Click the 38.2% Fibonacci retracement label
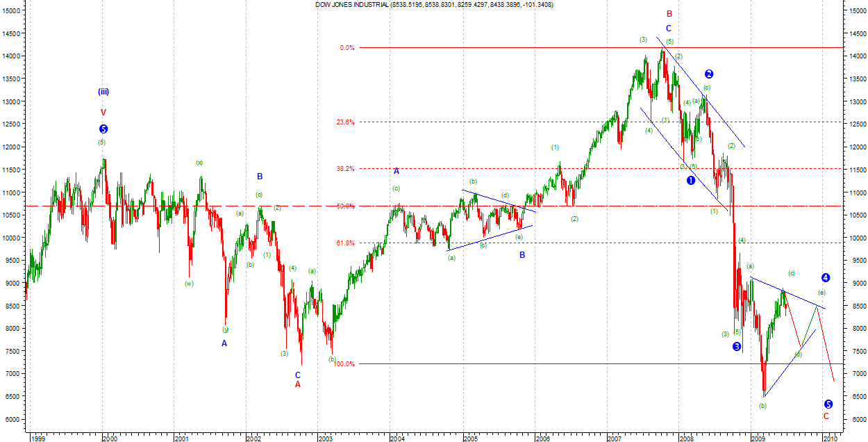The height and width of the screenshot is (442, 868). coord(346,168)
